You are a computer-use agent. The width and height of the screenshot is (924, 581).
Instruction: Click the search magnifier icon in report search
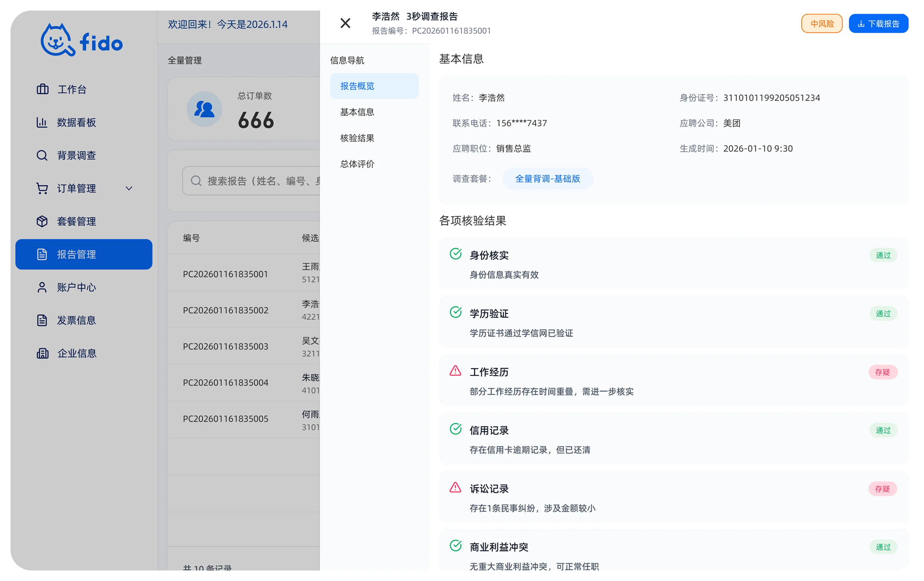pos(196,181)
